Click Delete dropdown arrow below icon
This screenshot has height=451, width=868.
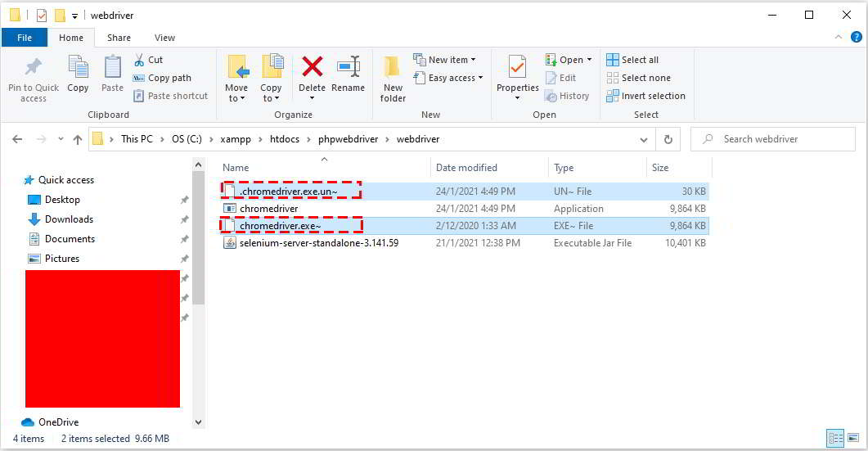coord(313,98)
